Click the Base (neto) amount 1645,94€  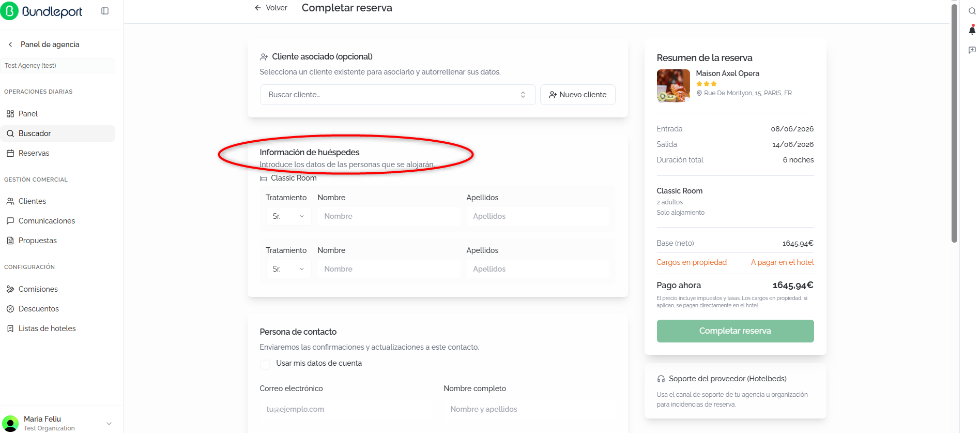798,243
